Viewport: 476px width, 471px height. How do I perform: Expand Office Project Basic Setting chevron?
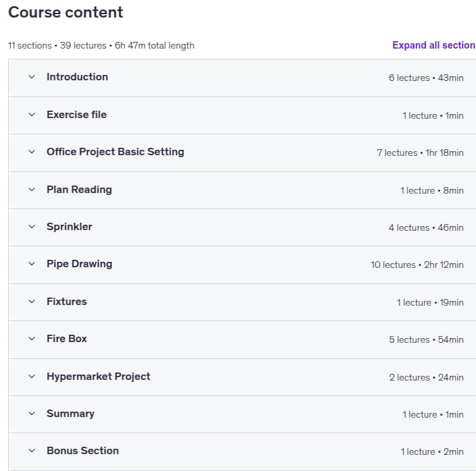pos(32,152)
